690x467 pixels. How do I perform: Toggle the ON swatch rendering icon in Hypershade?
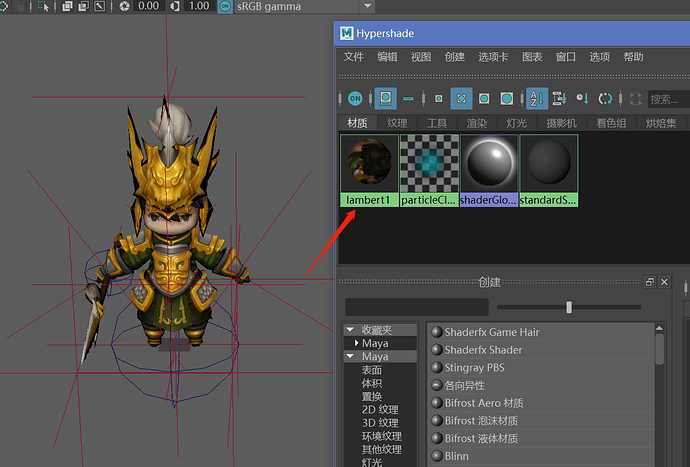pyautogui.click(x=355, y=99)
